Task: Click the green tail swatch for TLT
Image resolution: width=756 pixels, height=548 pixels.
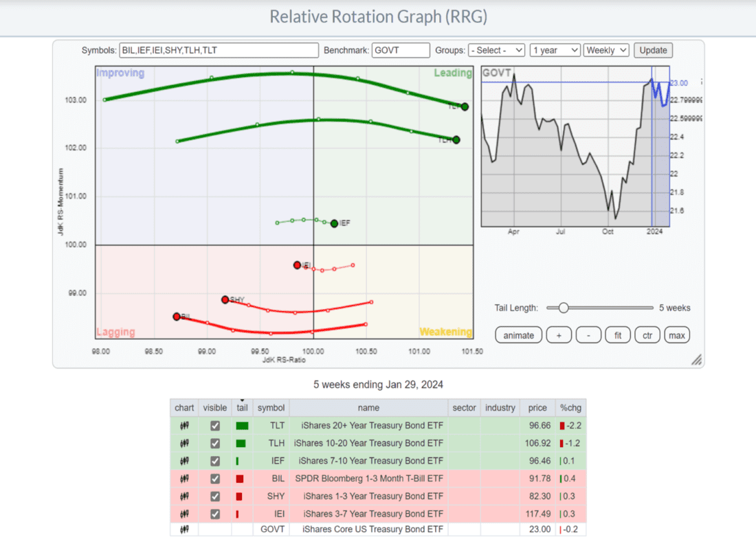Action: (x=241, y=426)
